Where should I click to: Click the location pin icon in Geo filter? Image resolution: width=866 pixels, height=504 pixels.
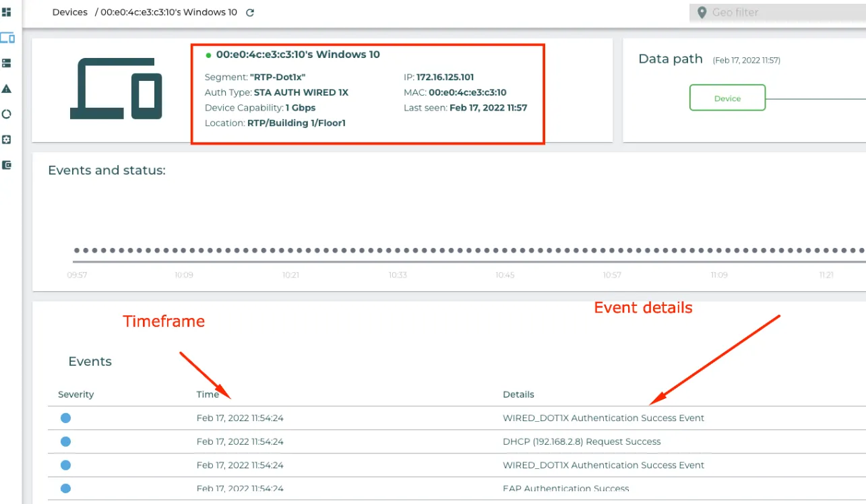tap(702, 12)
